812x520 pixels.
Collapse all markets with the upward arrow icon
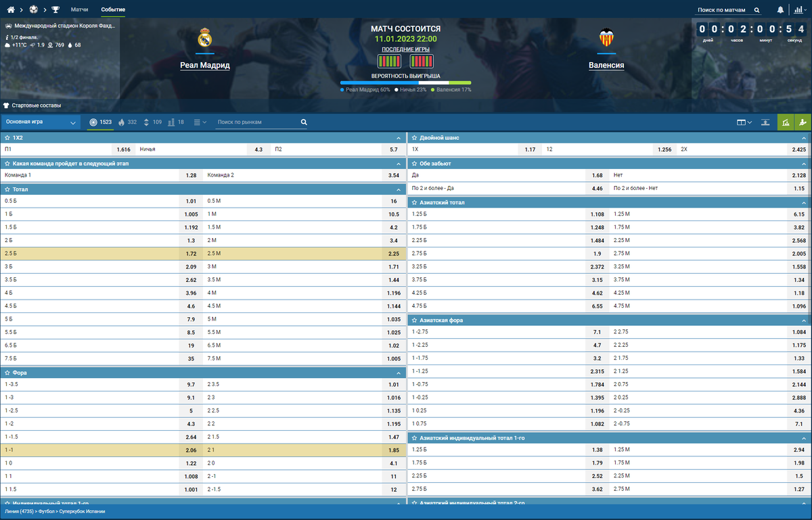coord(765,122)
